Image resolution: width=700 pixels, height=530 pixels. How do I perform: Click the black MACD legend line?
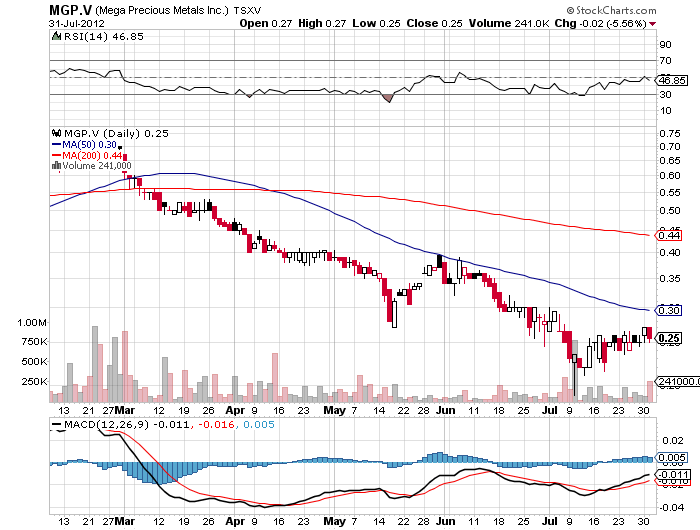click(57, 424)
